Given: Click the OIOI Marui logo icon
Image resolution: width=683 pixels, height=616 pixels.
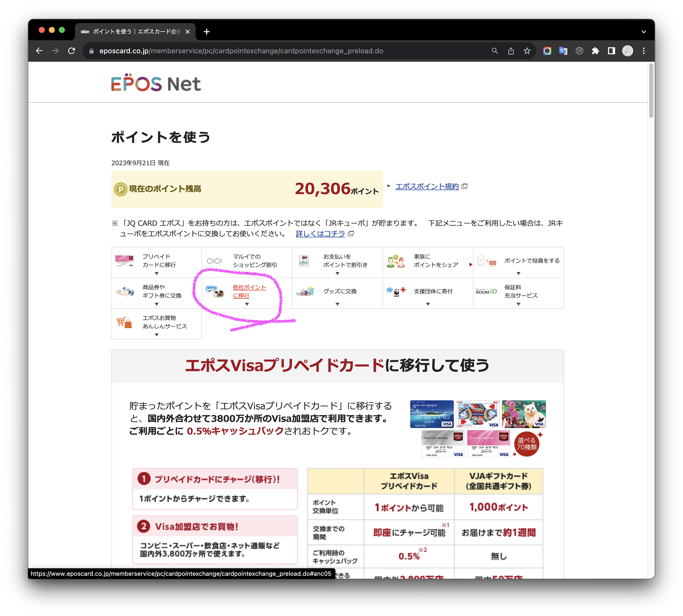Looking at the screenshot, I should tap(214, 261).
